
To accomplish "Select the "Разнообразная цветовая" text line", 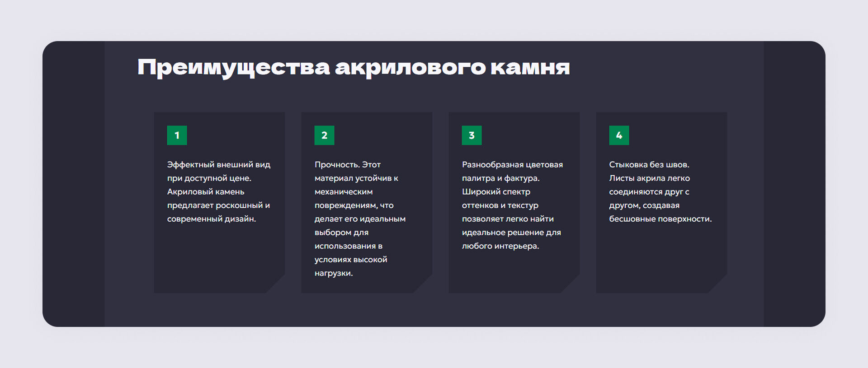I will tap(512, 165).
